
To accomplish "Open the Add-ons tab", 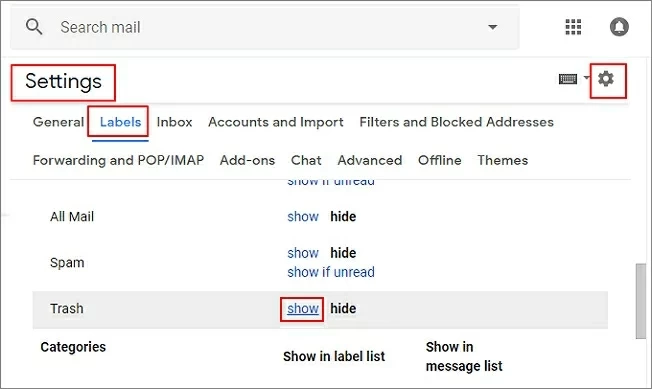I will [x=247, y=160].
